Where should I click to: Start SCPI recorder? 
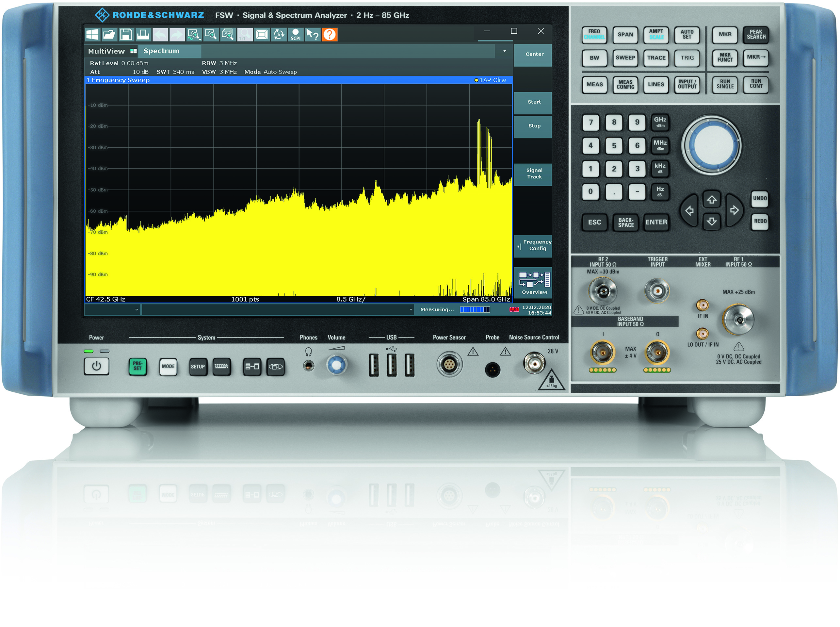click(x=296, y=35)
